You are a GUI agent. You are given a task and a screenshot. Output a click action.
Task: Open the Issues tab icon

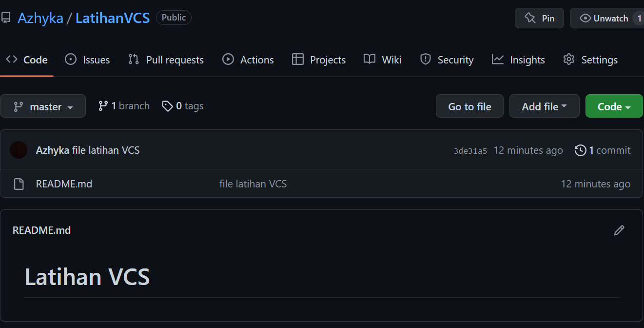coord(71,59)
